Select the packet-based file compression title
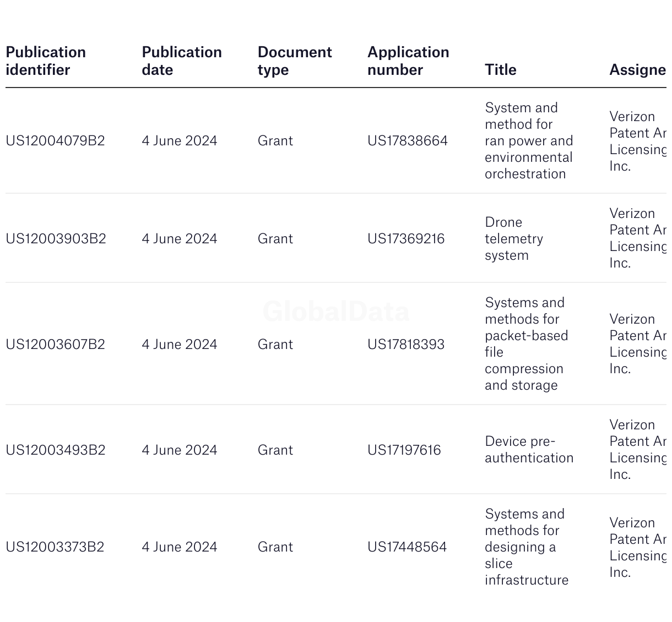The height and width of the screenshot is (622, 672). [x=526, y=344]
